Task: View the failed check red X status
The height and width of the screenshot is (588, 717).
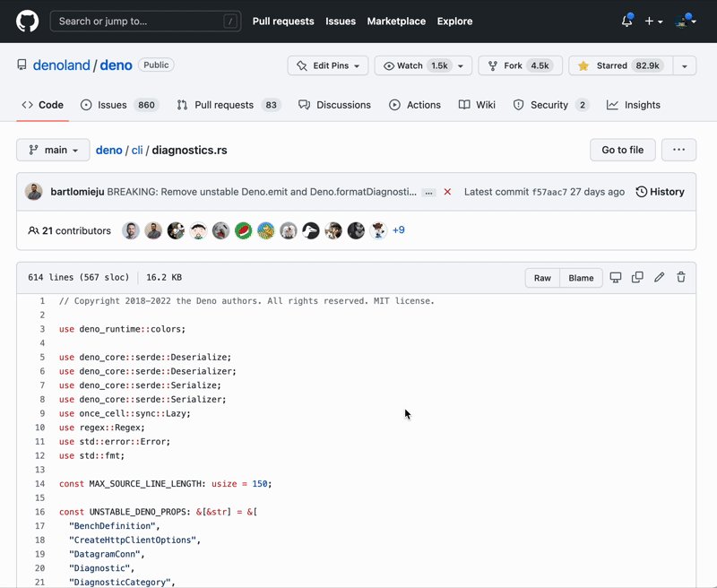Action: (x=447, y=192)
